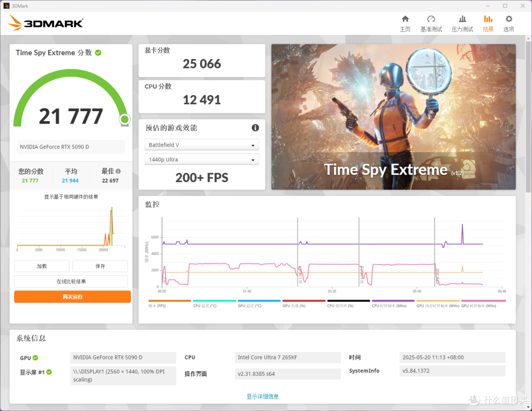Toggle the cyan CPU temperature legend swatch
The width and height of the screenshot is (532, 411).
point(214,301)
